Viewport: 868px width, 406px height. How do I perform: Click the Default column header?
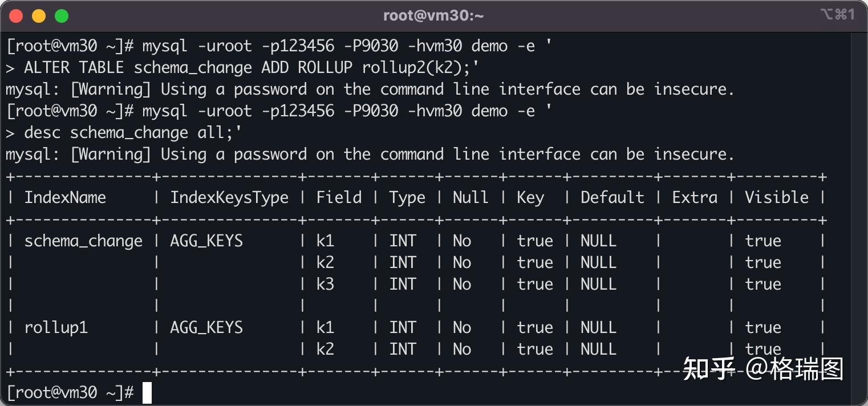pyautogui.click(x=612, y=198)
